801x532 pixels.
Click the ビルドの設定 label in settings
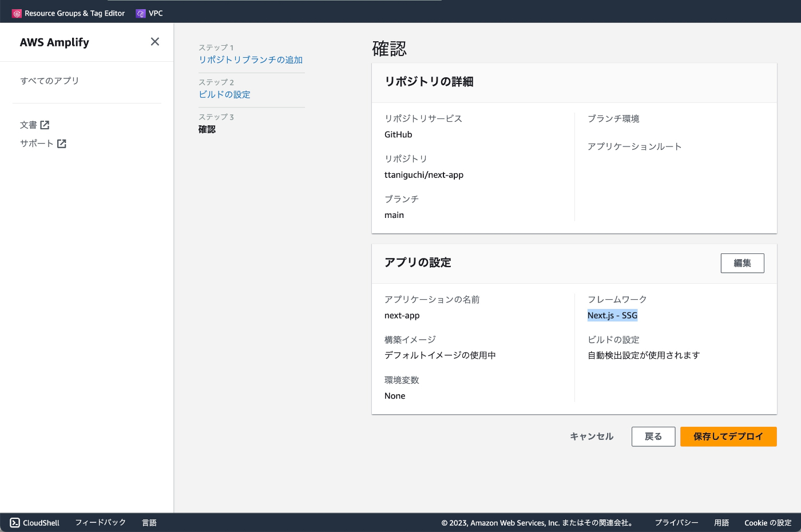[x=613, y=339]
